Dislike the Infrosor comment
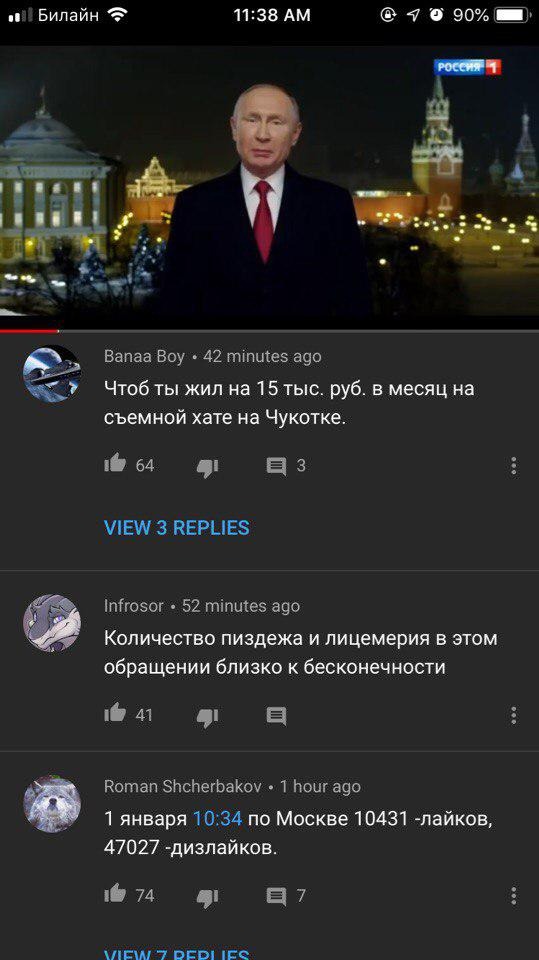 [x=207, y=717]
